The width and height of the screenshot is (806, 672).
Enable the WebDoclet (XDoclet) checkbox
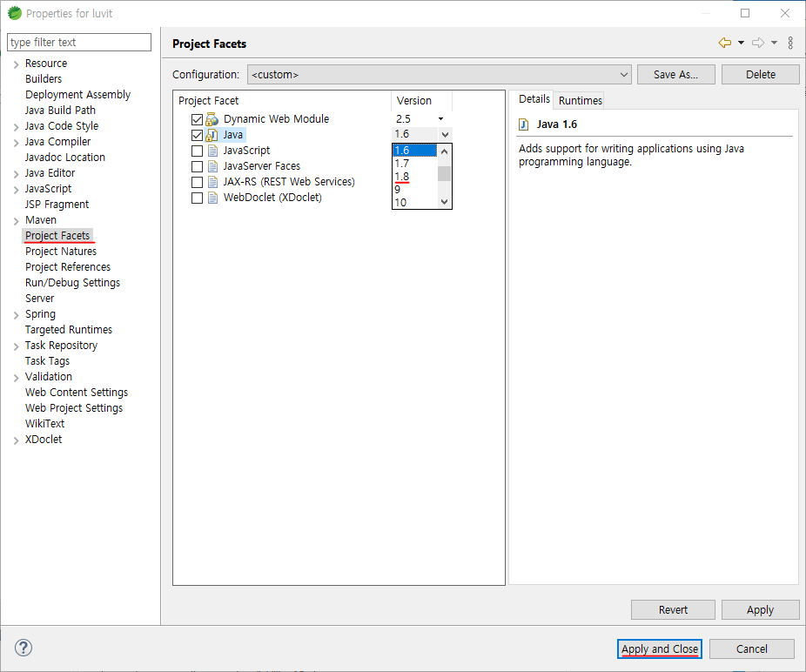[197, 198]
